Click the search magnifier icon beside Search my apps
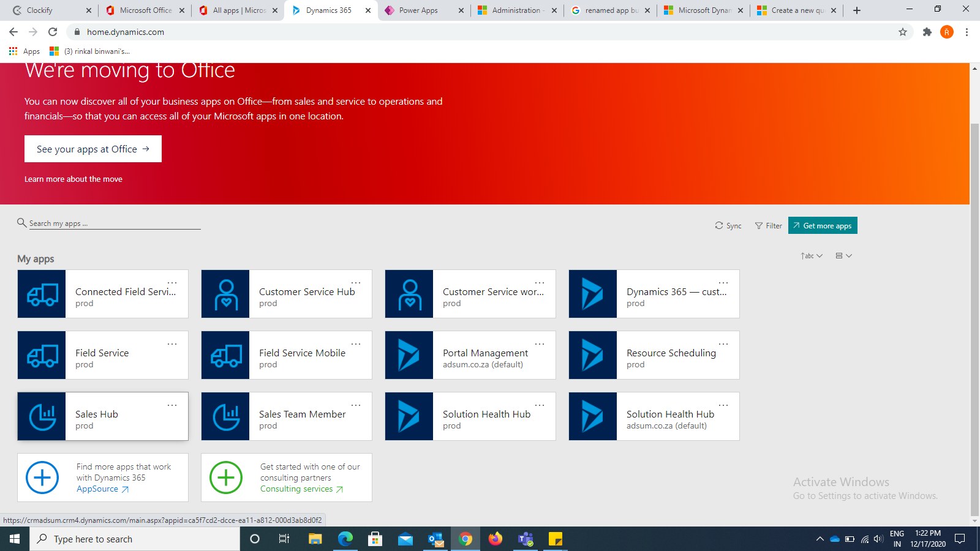The width and height of the screenshot is (980, 551). pos(22,223)
